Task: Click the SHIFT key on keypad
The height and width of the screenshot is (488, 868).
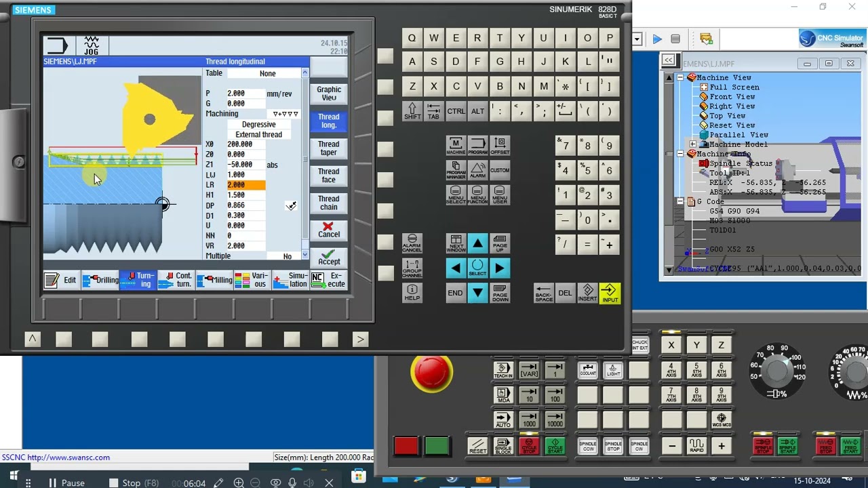Action: (412, 111)
